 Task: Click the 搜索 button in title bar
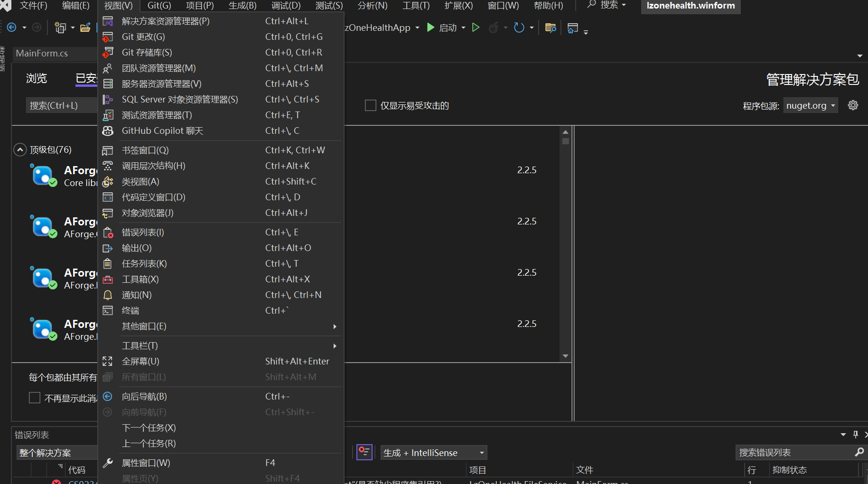607,5
